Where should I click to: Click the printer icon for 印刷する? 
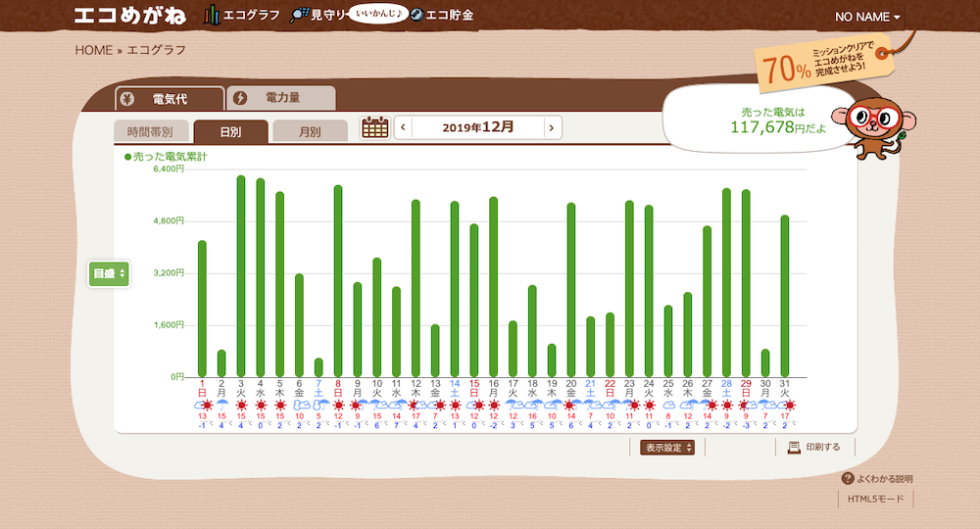pos(794,447)
